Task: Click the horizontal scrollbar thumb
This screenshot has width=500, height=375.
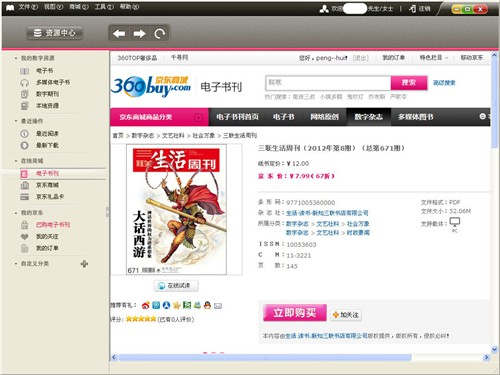Action: click(x=265, y=358)
